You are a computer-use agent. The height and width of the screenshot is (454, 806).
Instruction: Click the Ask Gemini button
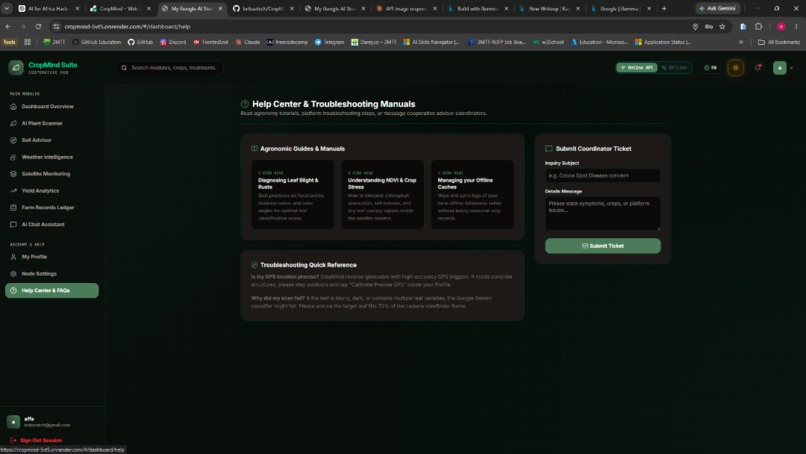pos(718,8)
